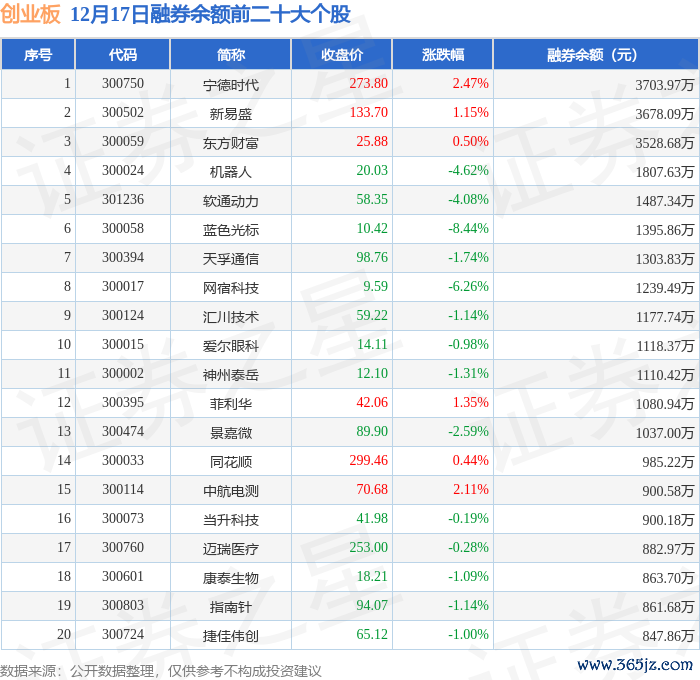Viewport: 700px width, 680px height.
Task: Click the 数据来源 disclaimer text
Action: click(x=161, y=671)
